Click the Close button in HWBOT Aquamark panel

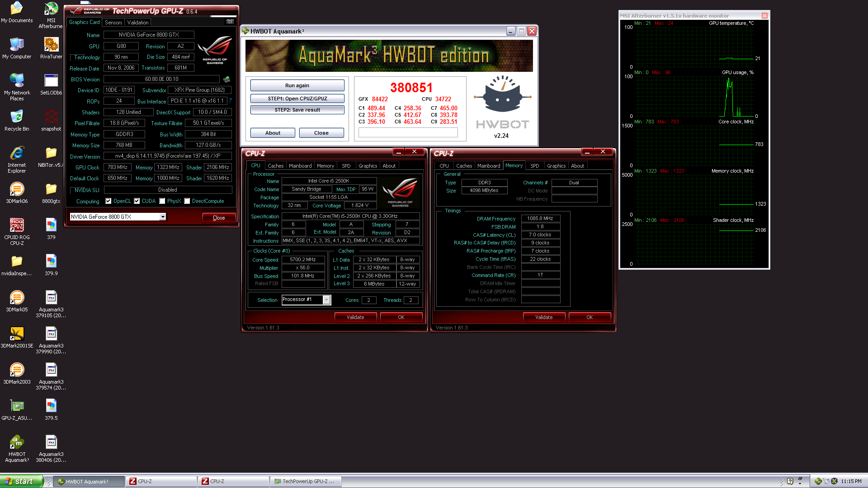321,133
